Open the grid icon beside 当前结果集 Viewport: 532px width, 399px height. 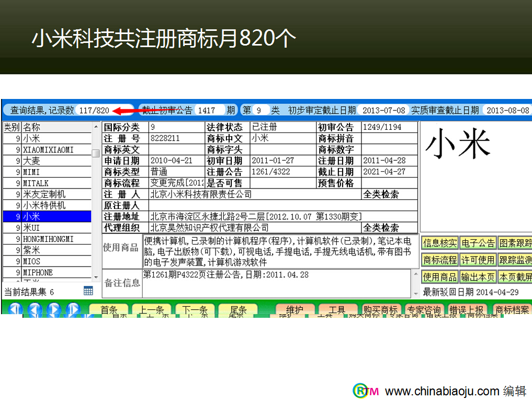click(x=88, y=291)
